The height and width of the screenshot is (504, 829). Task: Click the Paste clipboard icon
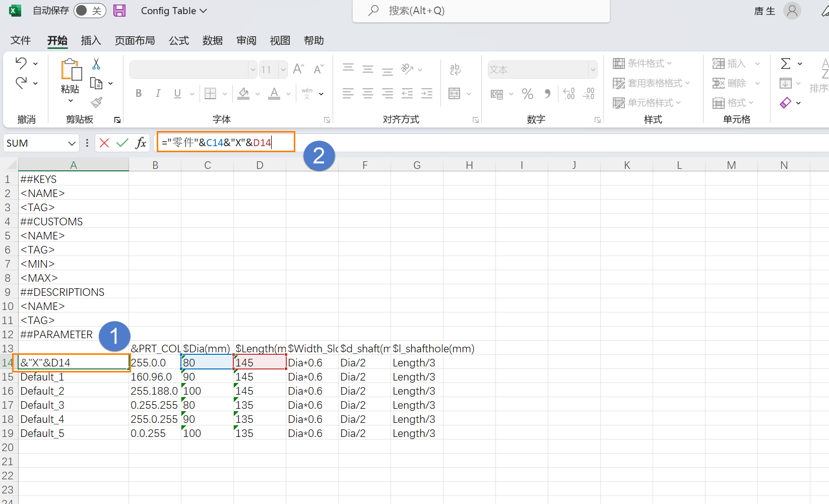(71, 70)
